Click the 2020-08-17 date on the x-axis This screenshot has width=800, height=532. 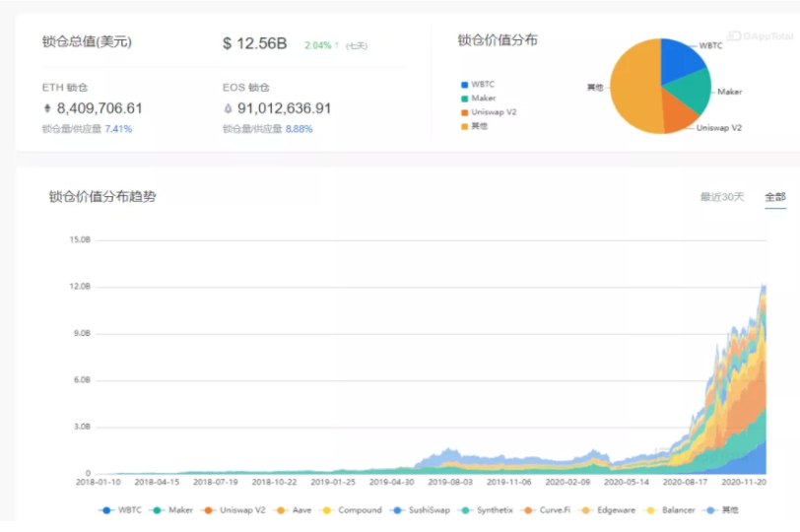685,482
